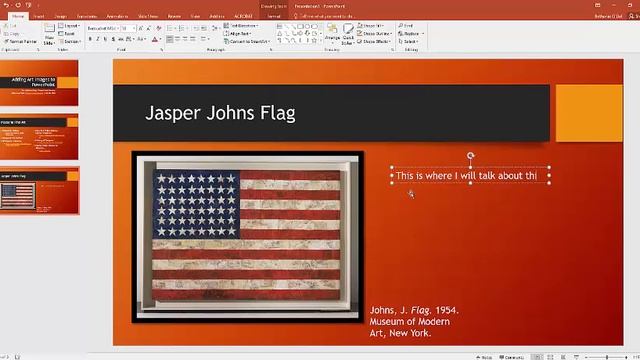
Task: Click the Decrease List Level icon
Action: point(196,29)
